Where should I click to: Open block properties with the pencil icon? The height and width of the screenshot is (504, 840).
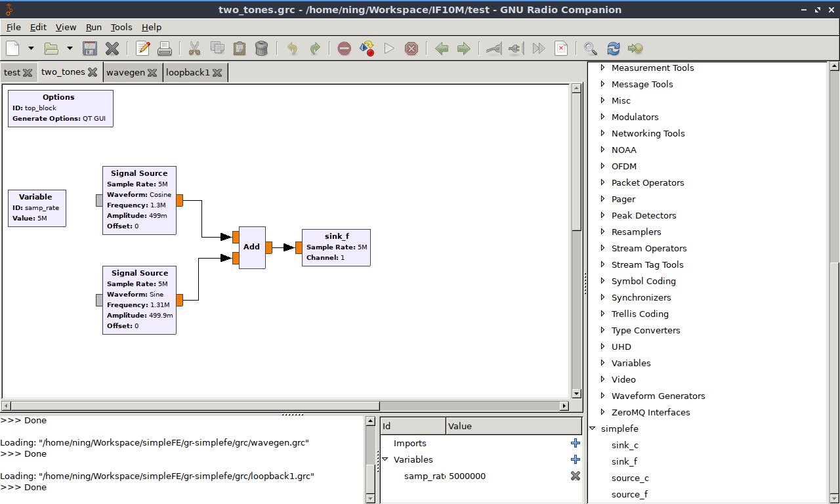tap(142, 48)
